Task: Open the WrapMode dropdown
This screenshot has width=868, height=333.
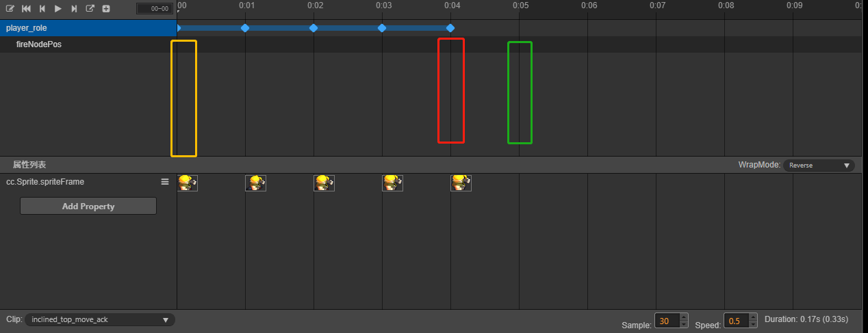Action: pyautogui.click(x=819, y=165)
